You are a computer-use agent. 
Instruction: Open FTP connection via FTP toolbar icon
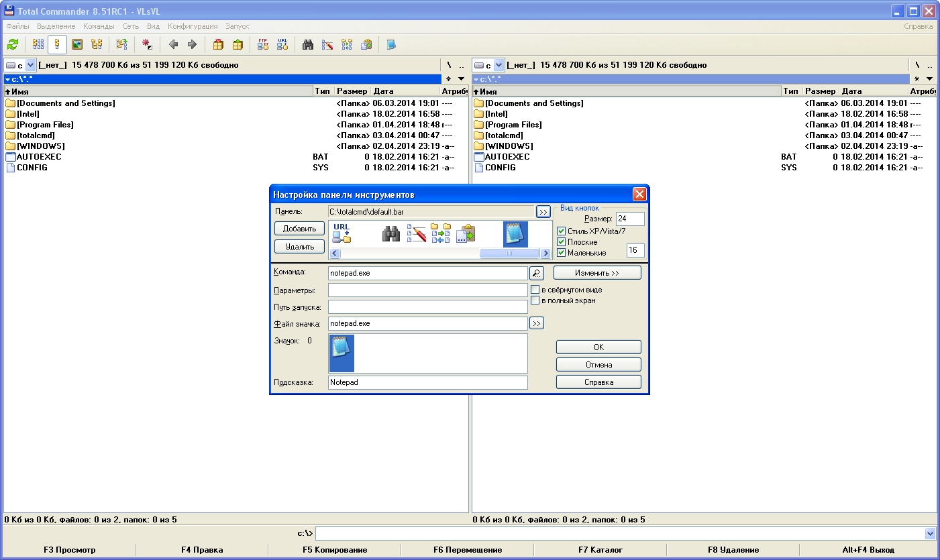[263, 45]
